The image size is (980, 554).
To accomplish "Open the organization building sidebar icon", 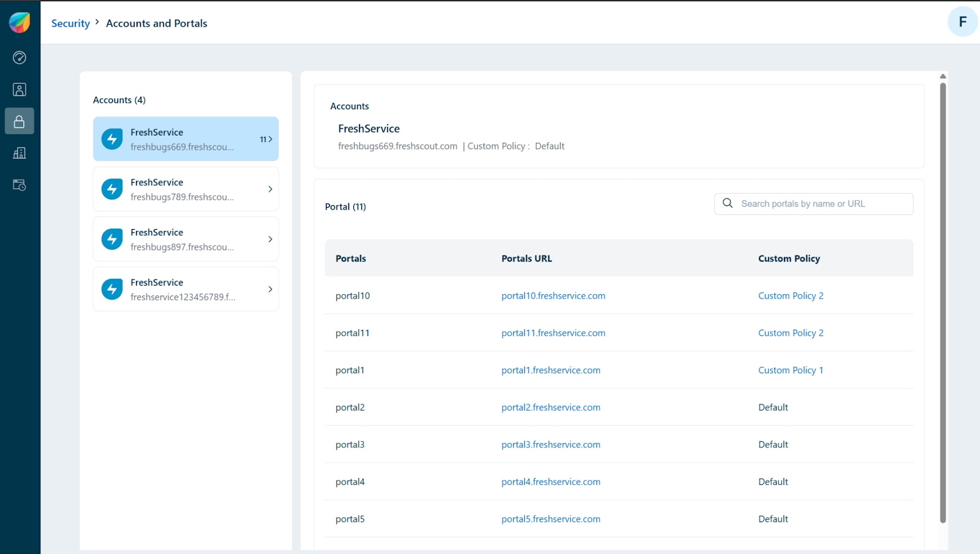I will click(20, 153).
